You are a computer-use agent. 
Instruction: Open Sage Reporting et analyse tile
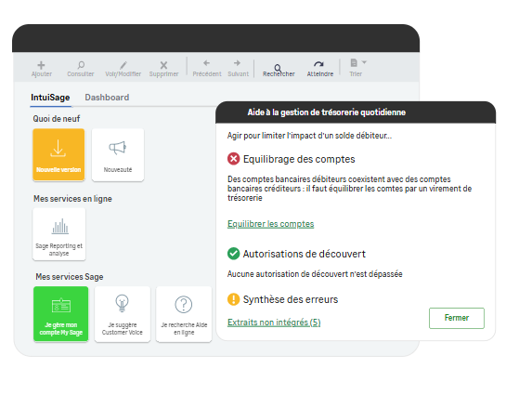[x=59, y=234]
